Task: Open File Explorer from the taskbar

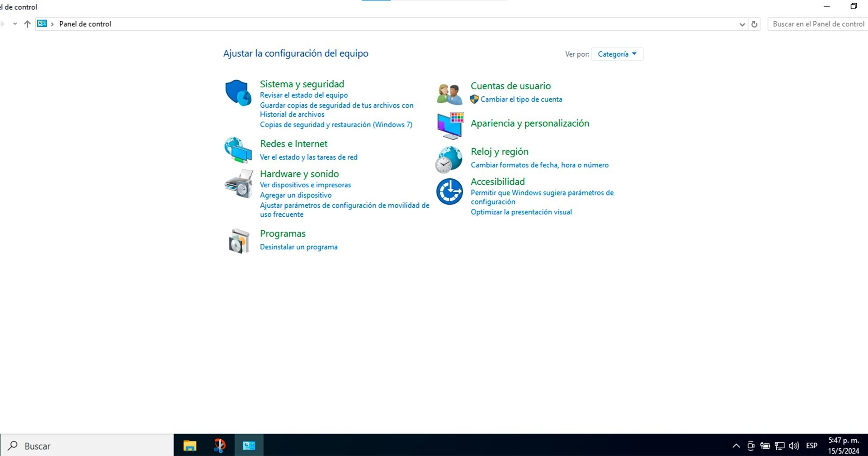Action: [x=189, y=446]
